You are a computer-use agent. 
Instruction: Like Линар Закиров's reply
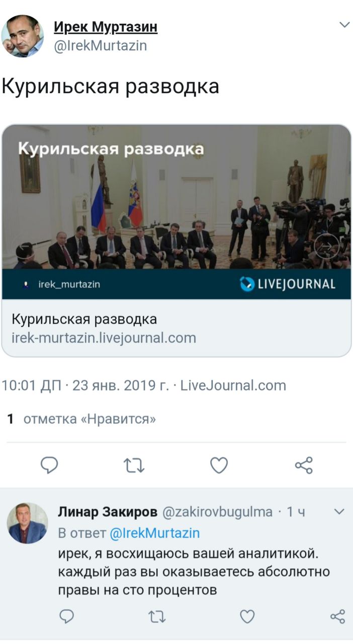247,616
